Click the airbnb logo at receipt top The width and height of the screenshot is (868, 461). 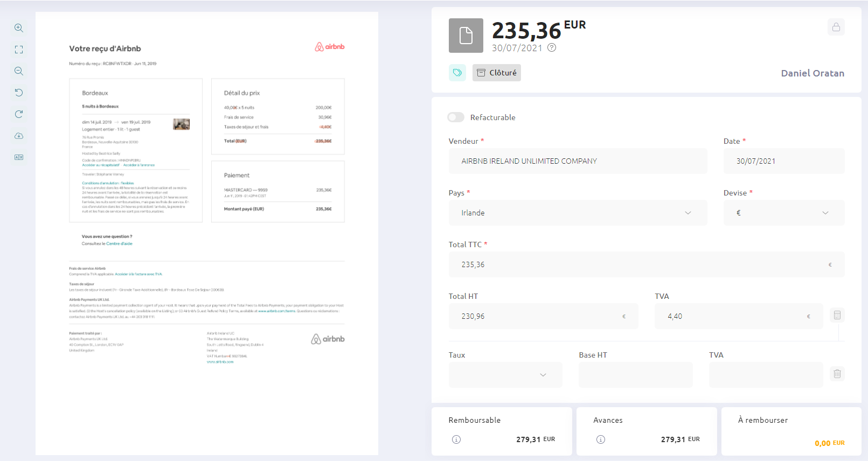[330, 47]
